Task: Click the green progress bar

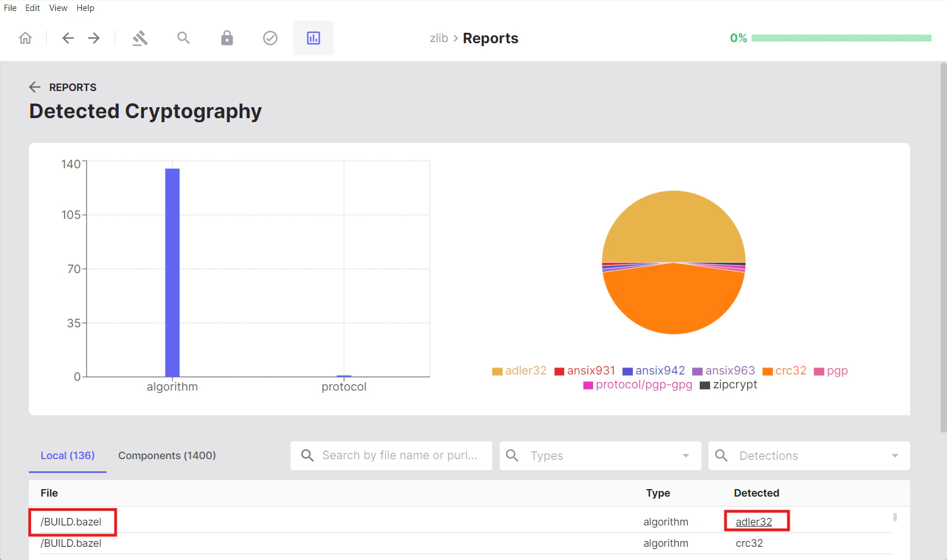Action: (x=842, y=38)
